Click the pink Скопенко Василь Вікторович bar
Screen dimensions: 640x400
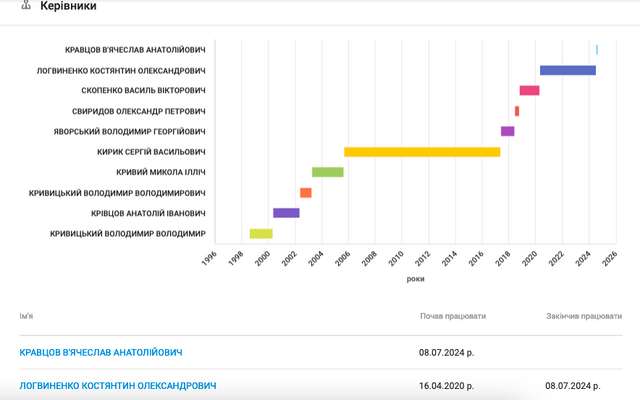point(529,91)
